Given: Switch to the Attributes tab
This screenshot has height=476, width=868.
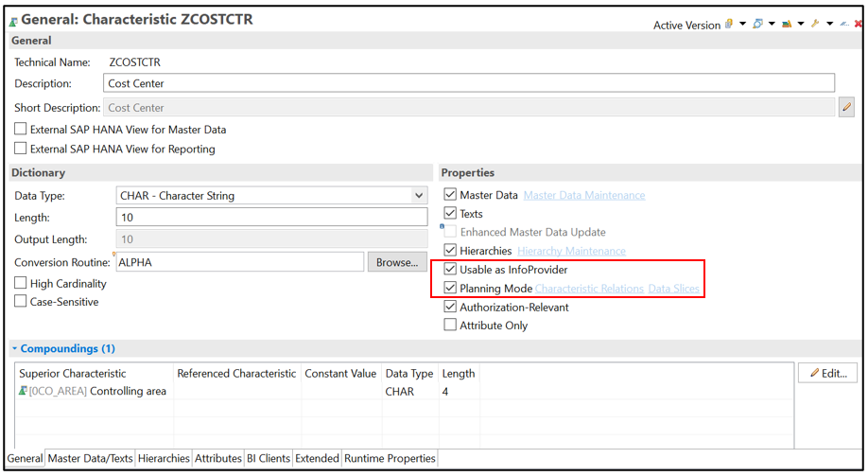Looking at the screenshot, I should (218, 458).
